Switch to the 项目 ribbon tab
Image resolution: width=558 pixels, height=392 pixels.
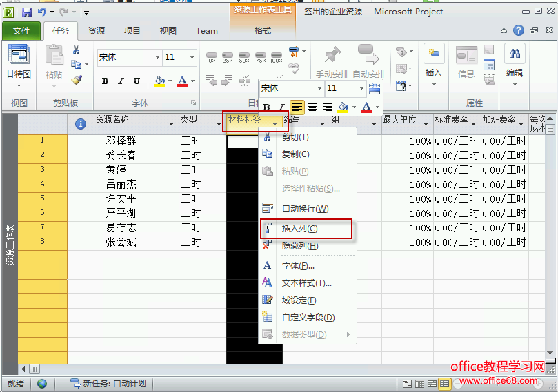click(132, 31)
